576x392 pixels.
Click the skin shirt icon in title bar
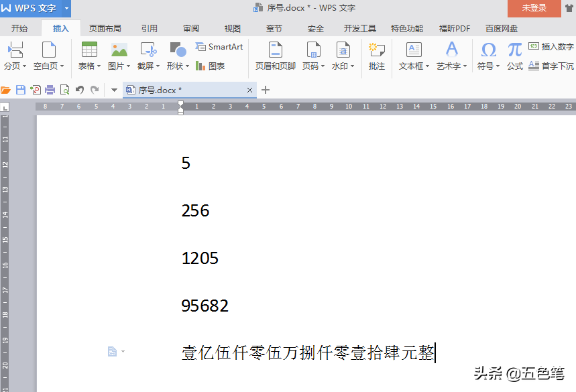pyautogui.click(x=569, y=8)
